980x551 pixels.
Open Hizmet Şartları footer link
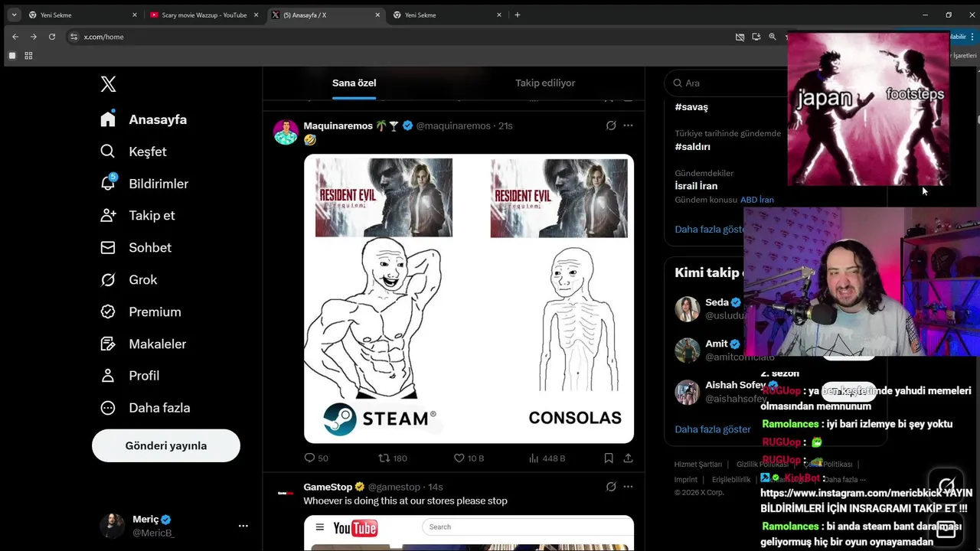point(698,465)
